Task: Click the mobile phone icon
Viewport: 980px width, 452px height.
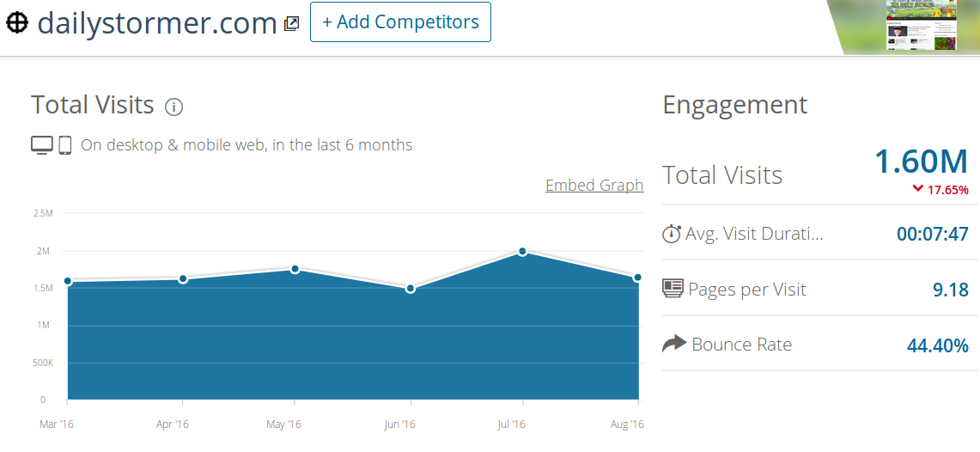Action: point(64,145)
